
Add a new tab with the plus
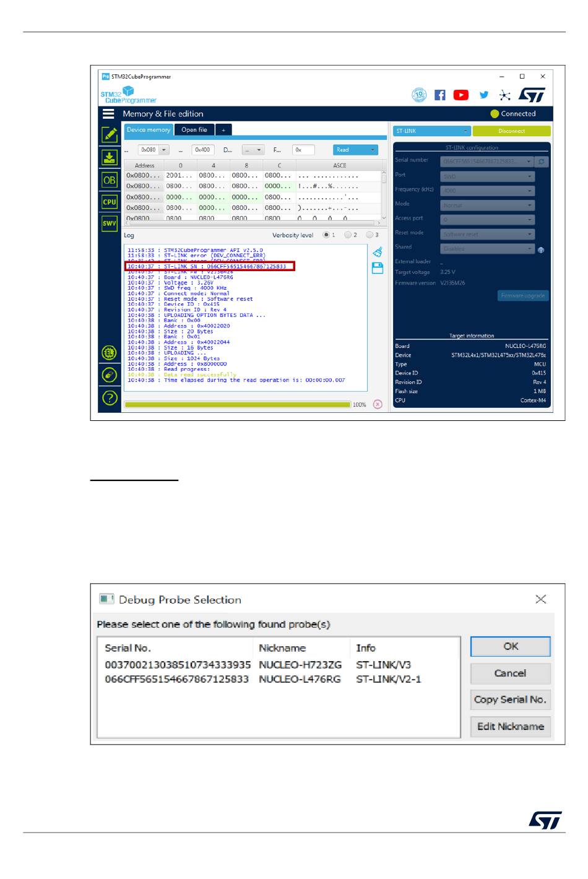click(x=223, y=130)
